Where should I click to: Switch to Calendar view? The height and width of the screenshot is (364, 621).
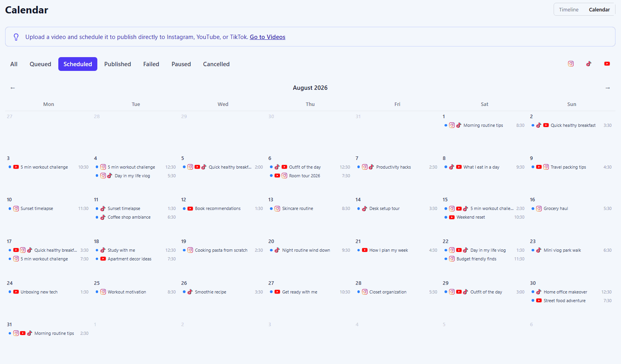pos(599,9)
